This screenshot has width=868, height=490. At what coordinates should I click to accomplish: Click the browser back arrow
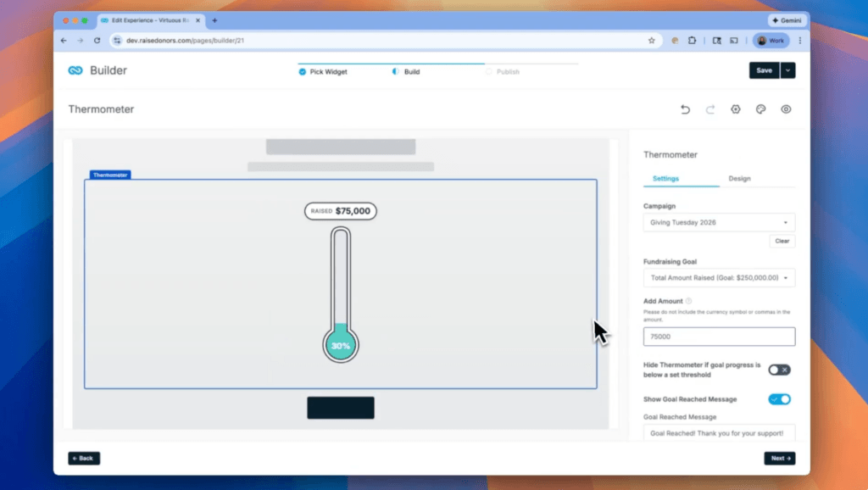click(64, 41)
